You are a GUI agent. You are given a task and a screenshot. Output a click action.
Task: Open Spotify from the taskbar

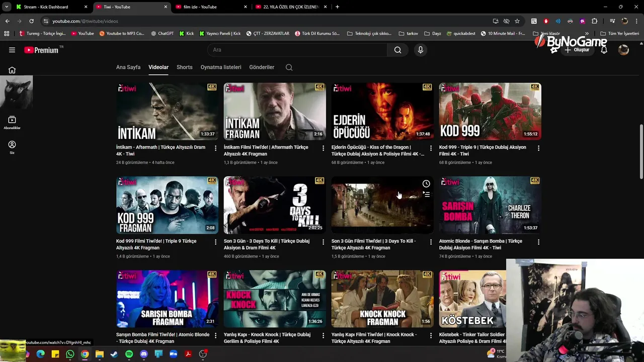(129, 354)
